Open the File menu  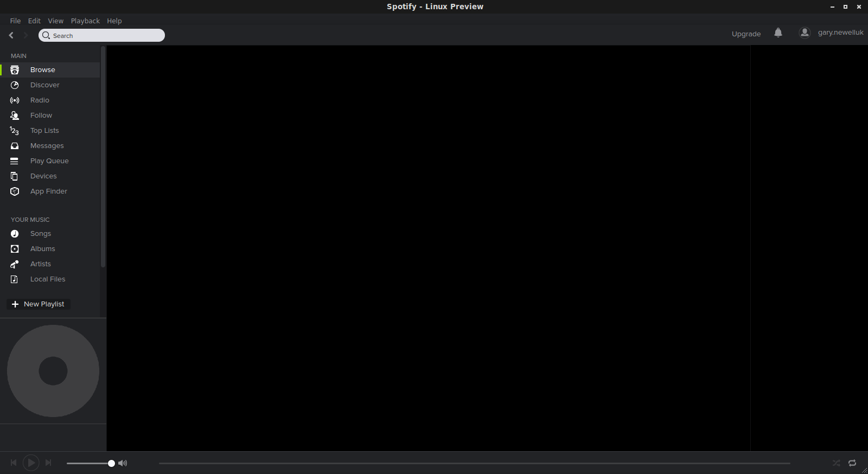click(15, 21)
